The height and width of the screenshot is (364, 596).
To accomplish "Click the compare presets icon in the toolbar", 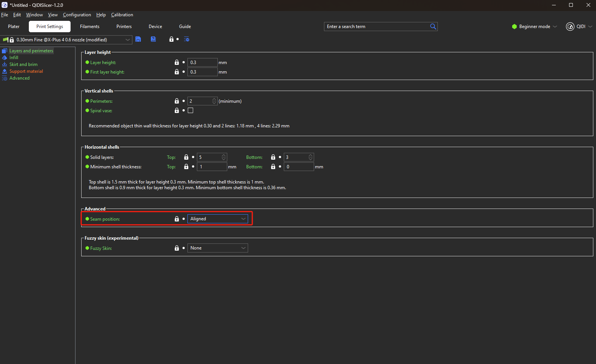I will (x=187, y=39).
